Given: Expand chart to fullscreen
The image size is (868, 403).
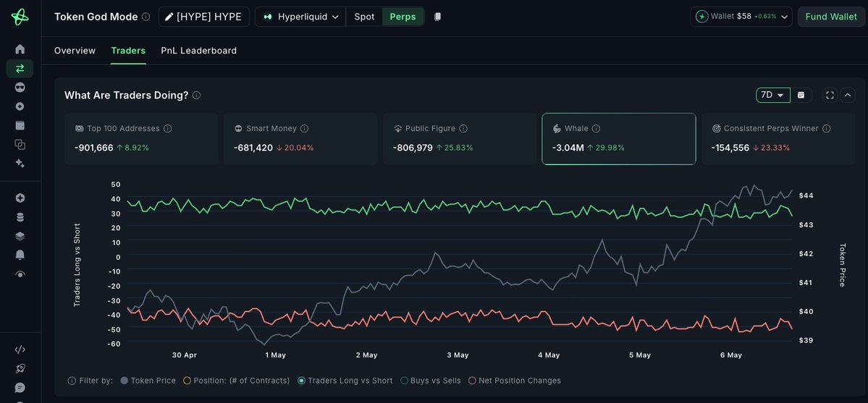Looking at the screenshot, I should coord(830,96).
